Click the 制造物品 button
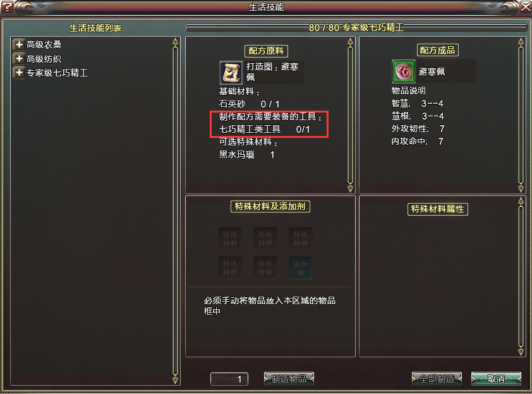 (289, 379)
